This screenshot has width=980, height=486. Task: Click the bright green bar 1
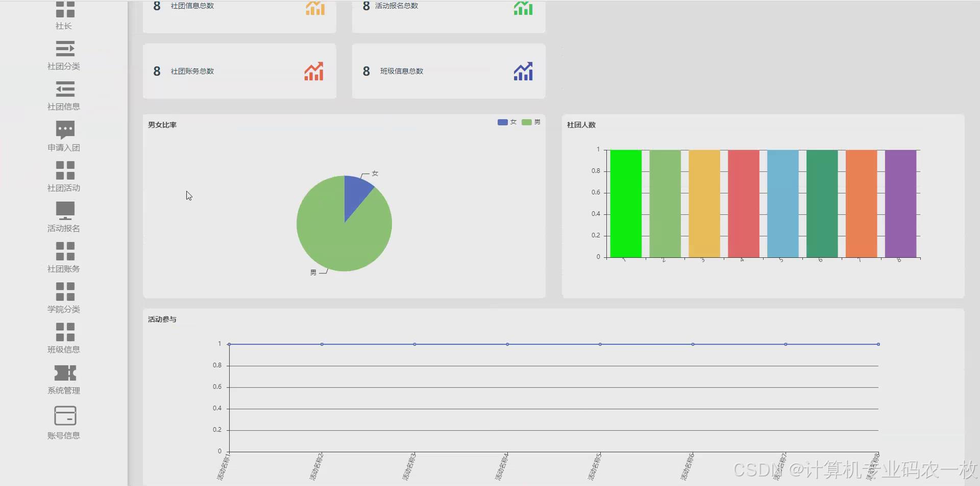pyautogui.click(x=626, y=204)
